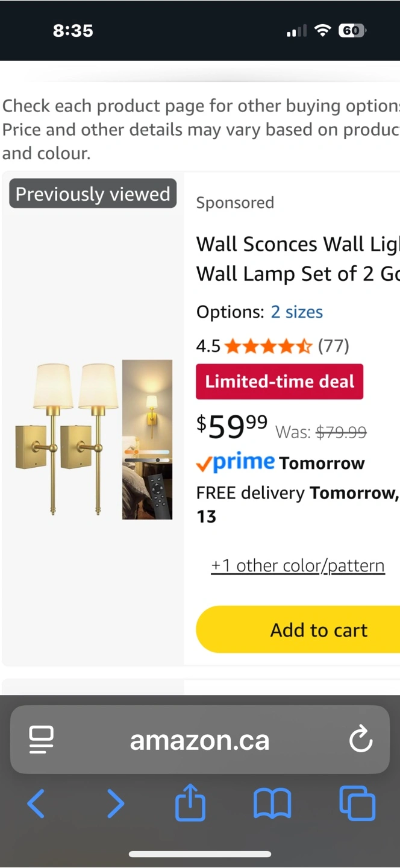Tap the Safari back arrow
Screen dimensions: 400x868
coord(36,804)
